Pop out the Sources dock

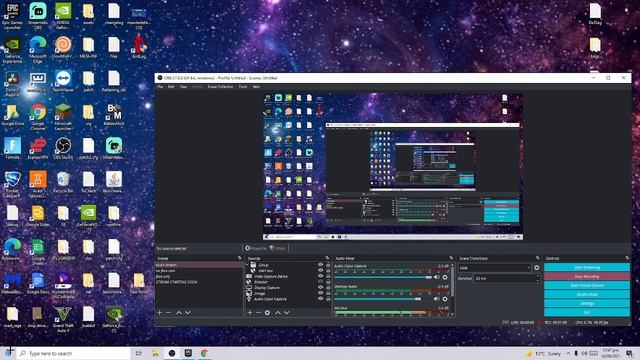[327, 258]
